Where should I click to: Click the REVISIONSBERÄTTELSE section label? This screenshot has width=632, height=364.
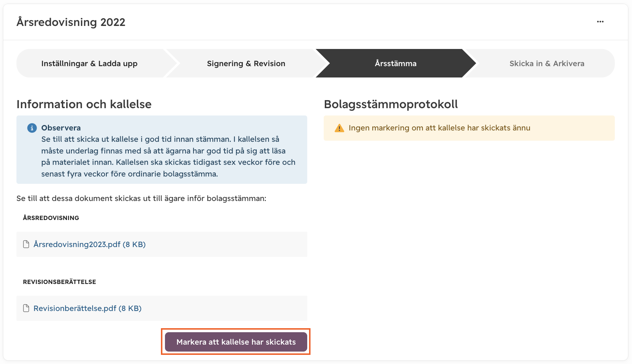point(60,282)
